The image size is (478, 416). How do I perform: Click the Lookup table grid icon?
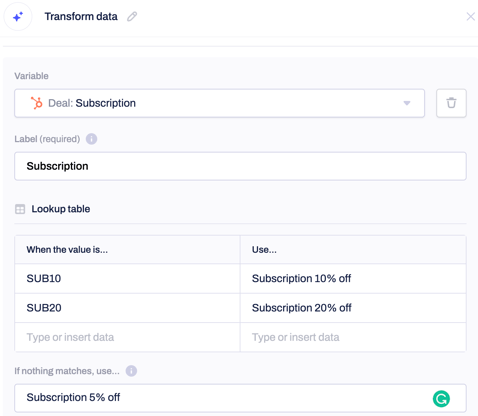pos(20,209)
